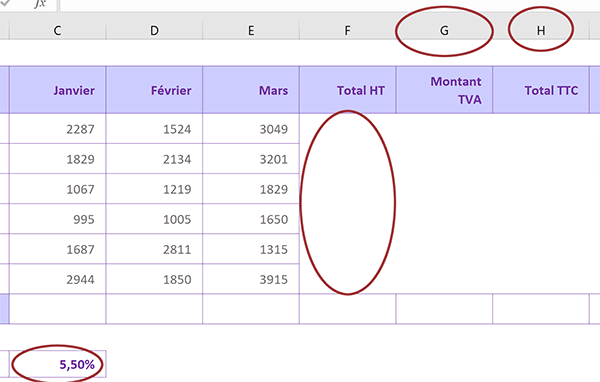Select the cell containing 3049

click(x=251, y=129)
